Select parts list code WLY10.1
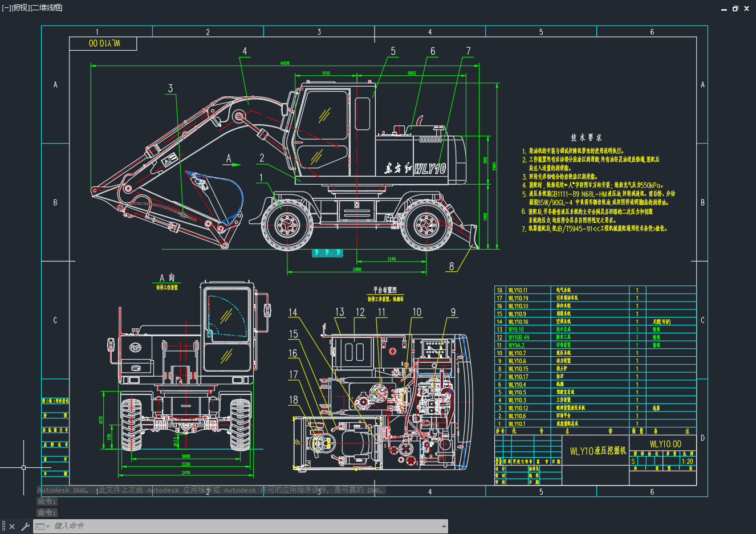Image resolution: width=756 pixels, height=534 pixels. click(x=517, y=423)
